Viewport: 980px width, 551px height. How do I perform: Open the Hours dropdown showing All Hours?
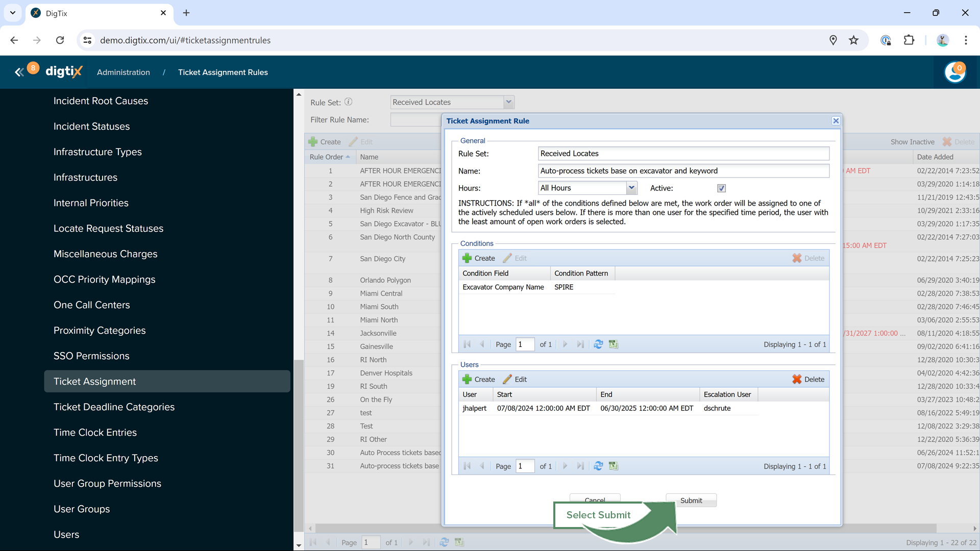click(x=631, y=188)
